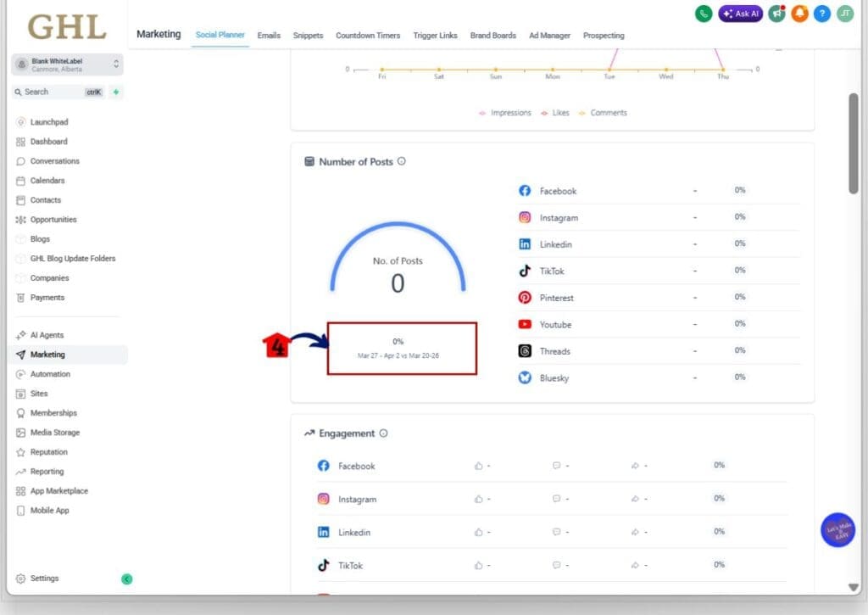Click the scrollbar down arrow
Viewport: 868px width, 615px height.
pyautogui.click(x=854, y=587)
